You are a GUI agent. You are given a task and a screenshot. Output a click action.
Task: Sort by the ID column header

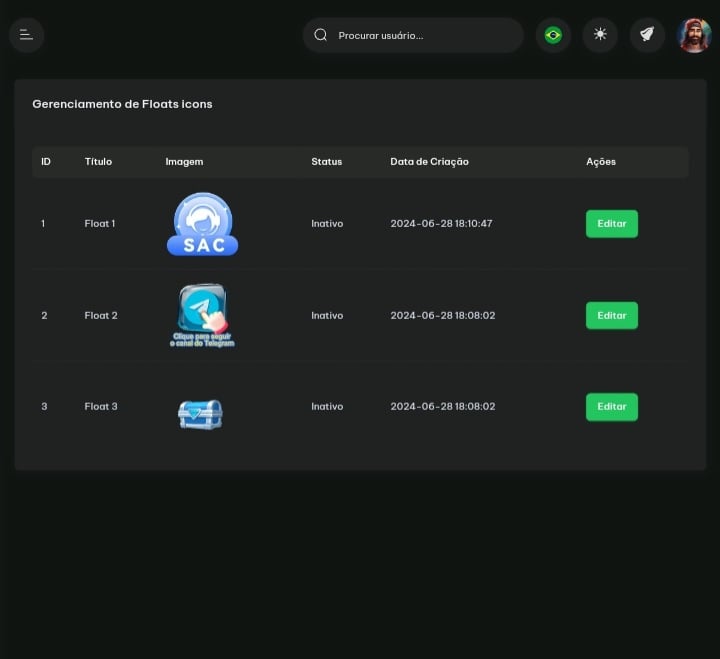46,162
